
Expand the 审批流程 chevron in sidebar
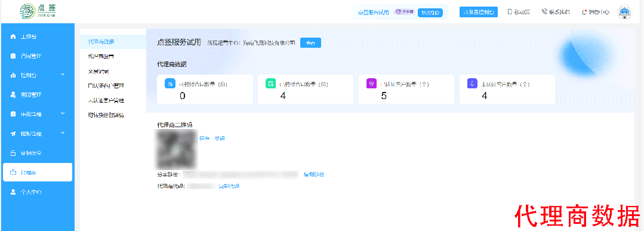[63, 113]
